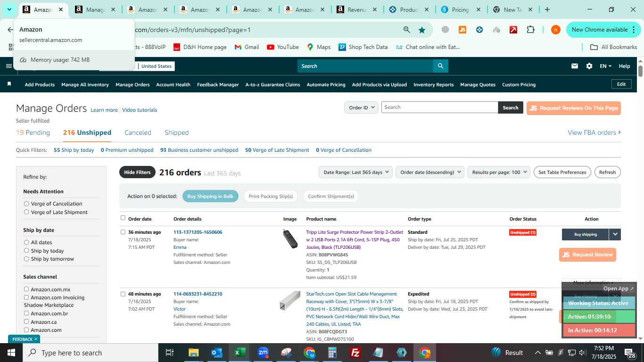Open Calculator from the taskbar
Screen dimensions: 644x362
coord(332,353)
